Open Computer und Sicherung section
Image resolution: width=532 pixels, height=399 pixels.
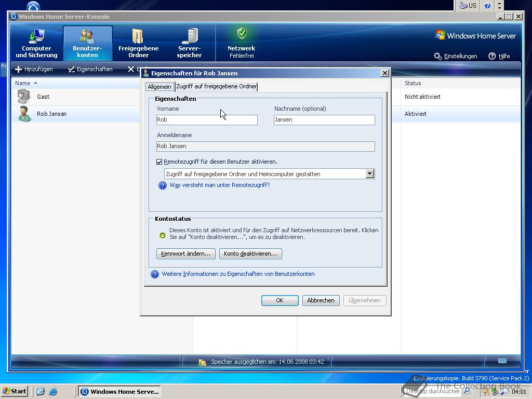point(36,44)
